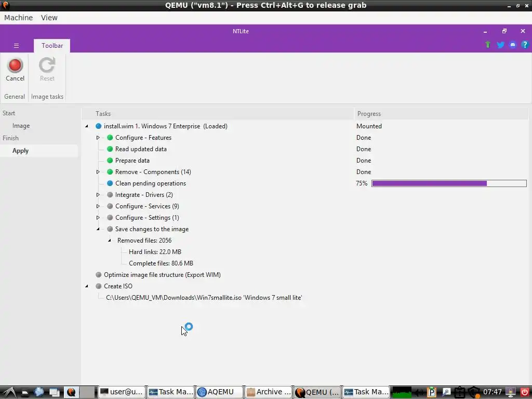The width and height of the screenshot is (532, 399).
Task: Click Done status of Remove - Components
Action: click(x=363, y=172)
